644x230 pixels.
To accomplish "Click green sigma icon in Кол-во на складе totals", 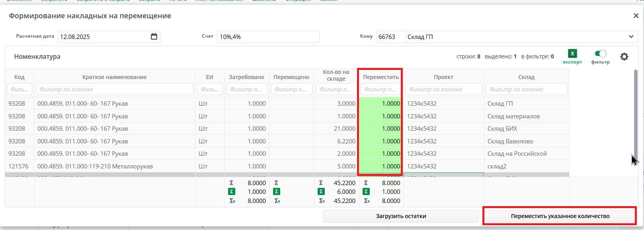I will [x=321, y=192].
